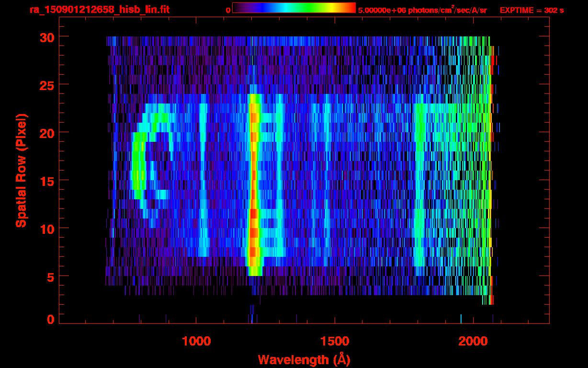588x368 pixels.
Task: Select the 1500 wavelength tick label
Action: pos(334,341)
